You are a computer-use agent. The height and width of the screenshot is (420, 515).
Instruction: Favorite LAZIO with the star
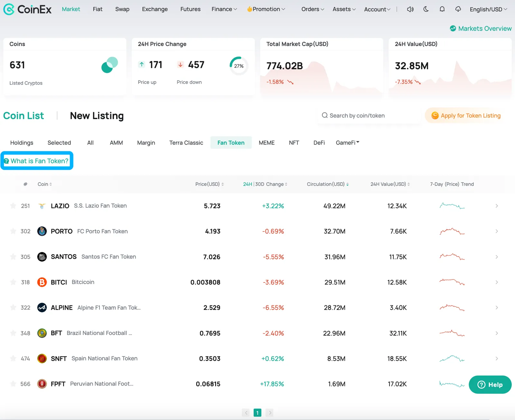13,205
